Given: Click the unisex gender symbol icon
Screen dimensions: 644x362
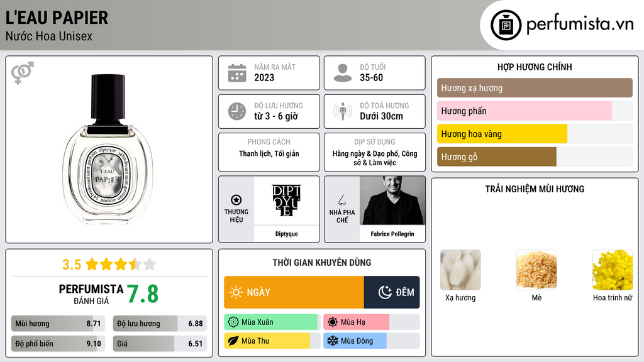Looking at the screenshot, I should point(22,73).
